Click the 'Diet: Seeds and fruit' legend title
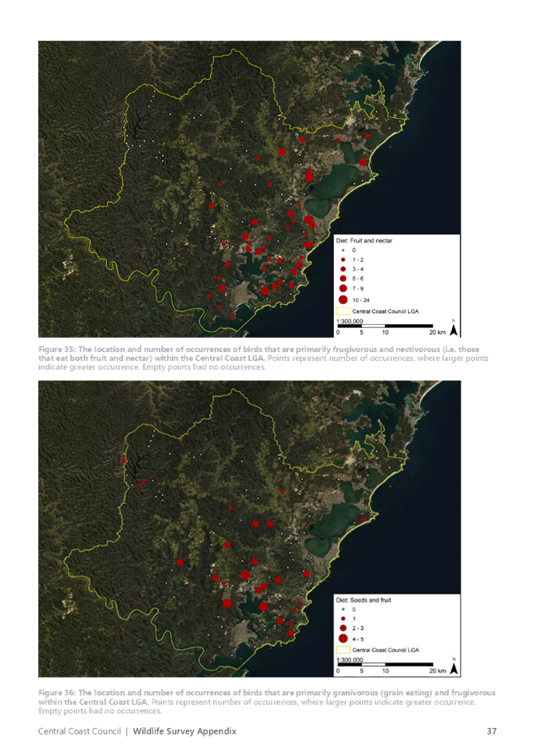 tap(364, 600)
